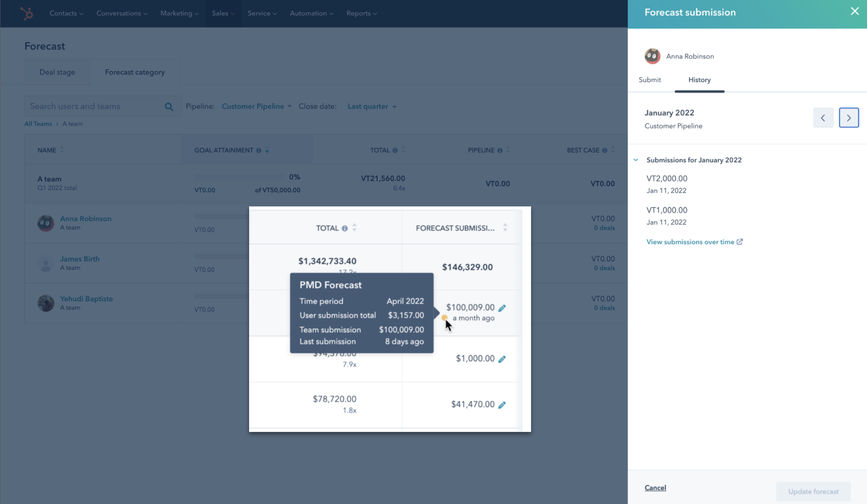Viewport: 867px width, 504px height.
Task: Switch to the History tab
Action: [700, 80]
